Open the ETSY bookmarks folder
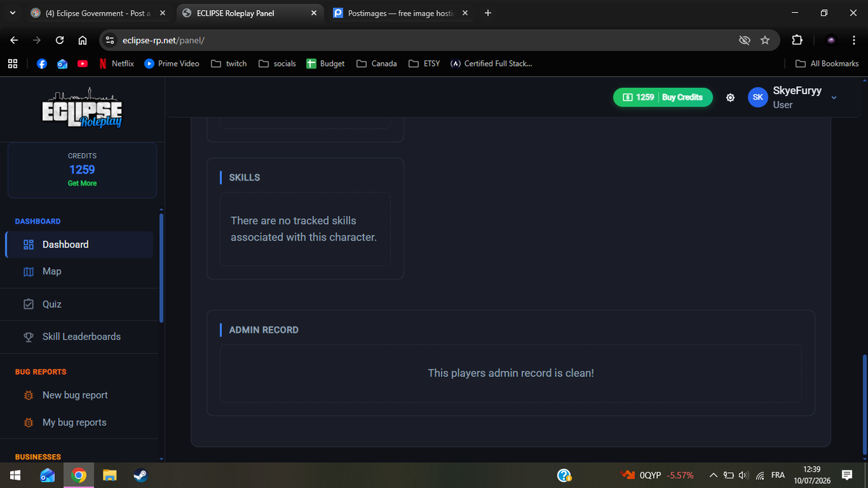 pyautogui.click(x=425, y=64)
